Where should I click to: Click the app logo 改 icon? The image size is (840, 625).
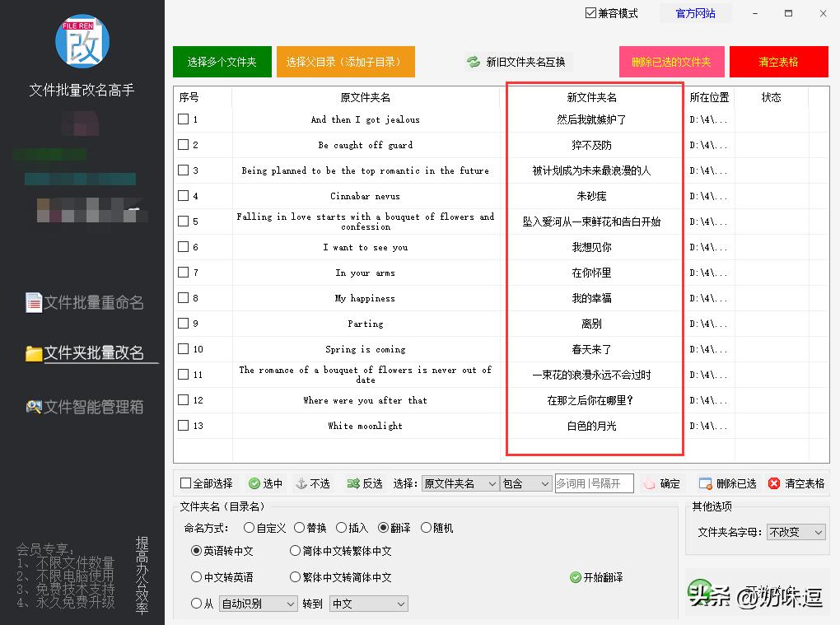[x=82, y=40]
